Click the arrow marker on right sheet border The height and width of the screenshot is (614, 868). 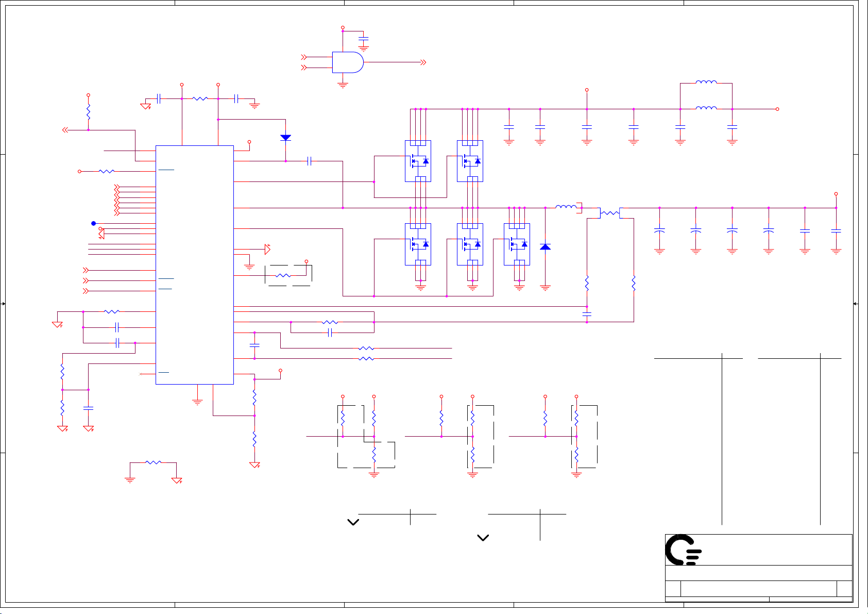pyautogui.click(x=856, y=304)
